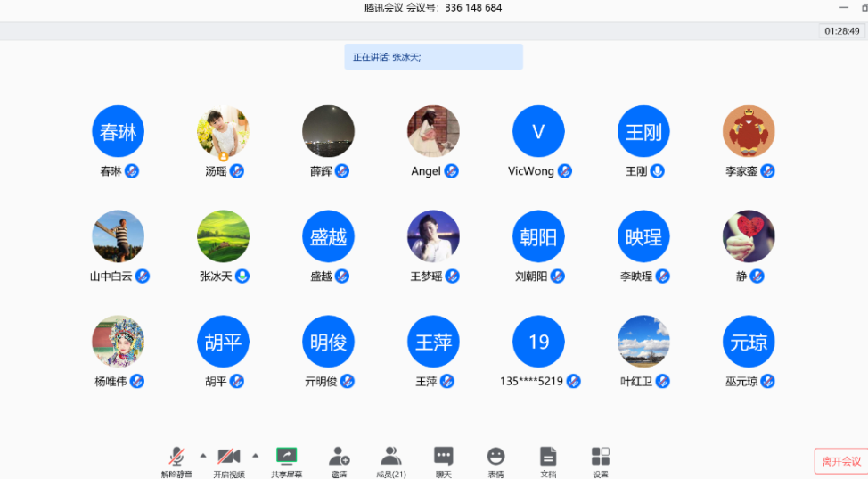Expand video options arrow beside the camera
Viewport: 868px width, 479px height.
click(255, 455)
